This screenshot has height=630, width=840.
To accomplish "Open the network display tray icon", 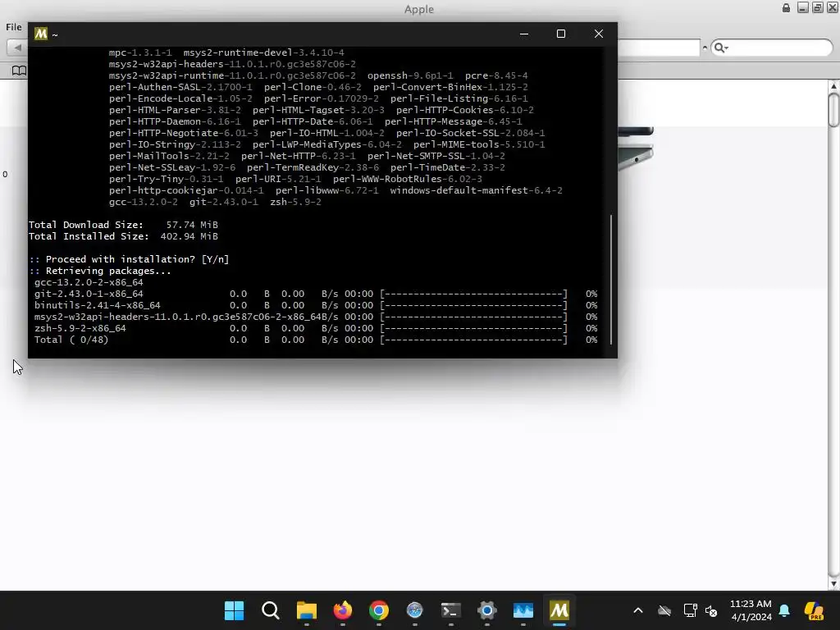I will [690, 610].
